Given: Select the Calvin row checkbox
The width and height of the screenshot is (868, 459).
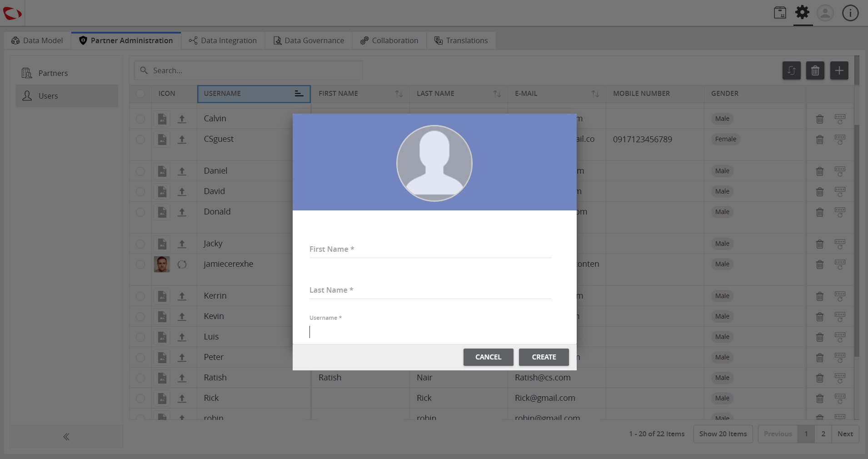Looking at the screenshot, I should click(140, 119).
